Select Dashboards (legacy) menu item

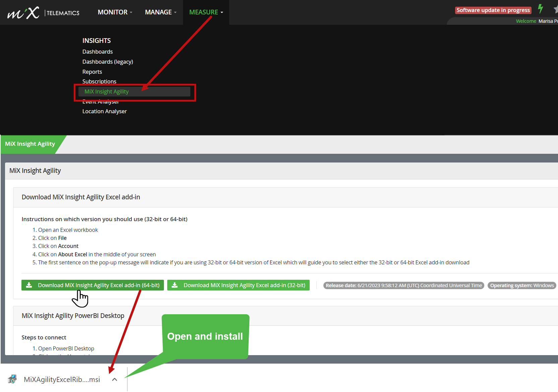(x=108, y=62)
